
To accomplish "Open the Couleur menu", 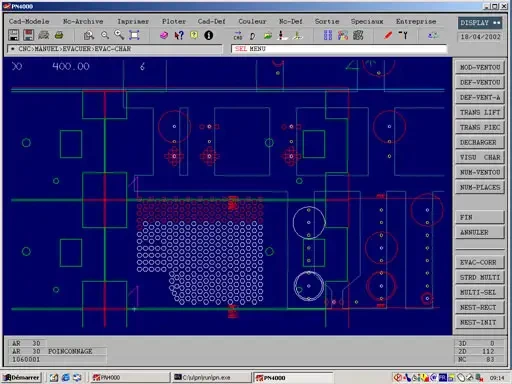I will coord(252,21).
